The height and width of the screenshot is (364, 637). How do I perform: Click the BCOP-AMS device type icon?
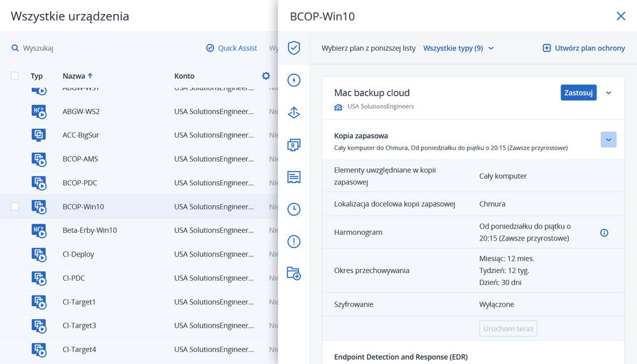(x=39, y=159)
